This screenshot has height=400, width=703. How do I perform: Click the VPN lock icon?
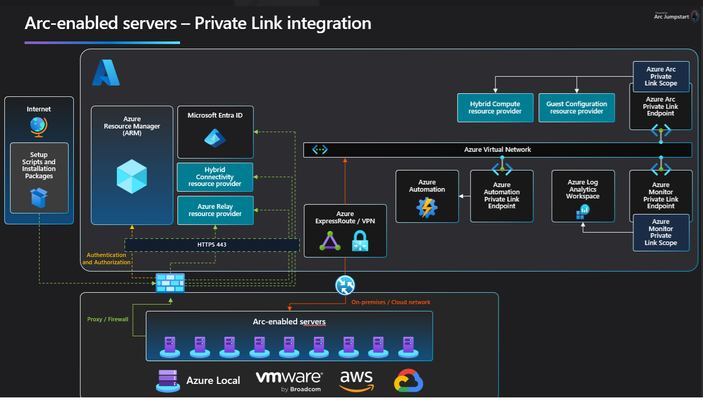tap(360, 241)
